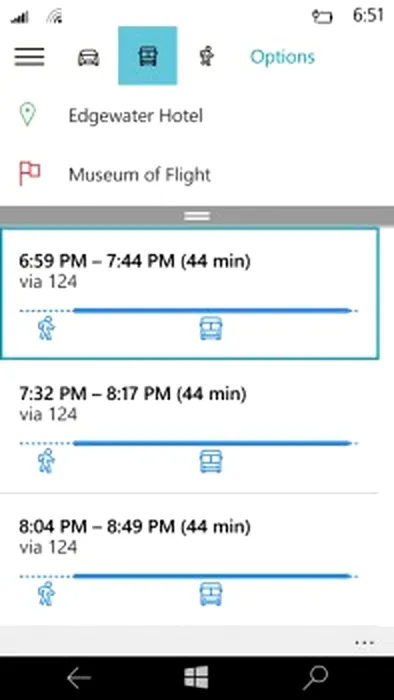This screenshot has height=700, width=394.
Task: Select the 6:59 PM – 7:44 PM route
Action: click(x=190, y=293)
